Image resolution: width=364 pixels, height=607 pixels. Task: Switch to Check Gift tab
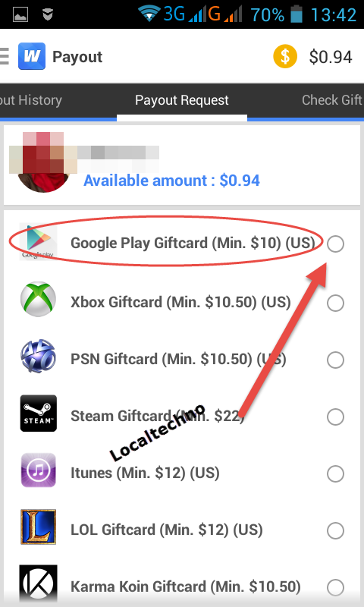332,100
